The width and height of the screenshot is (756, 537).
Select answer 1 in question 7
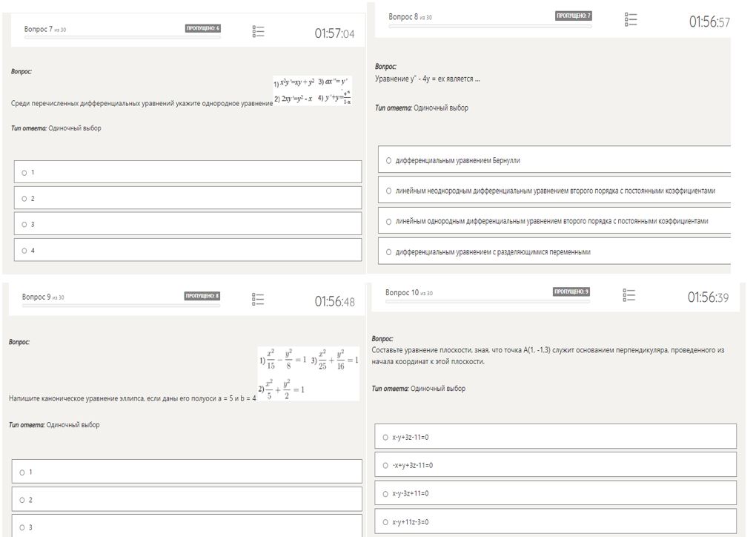pyautogui.click(x=188, y=172)
